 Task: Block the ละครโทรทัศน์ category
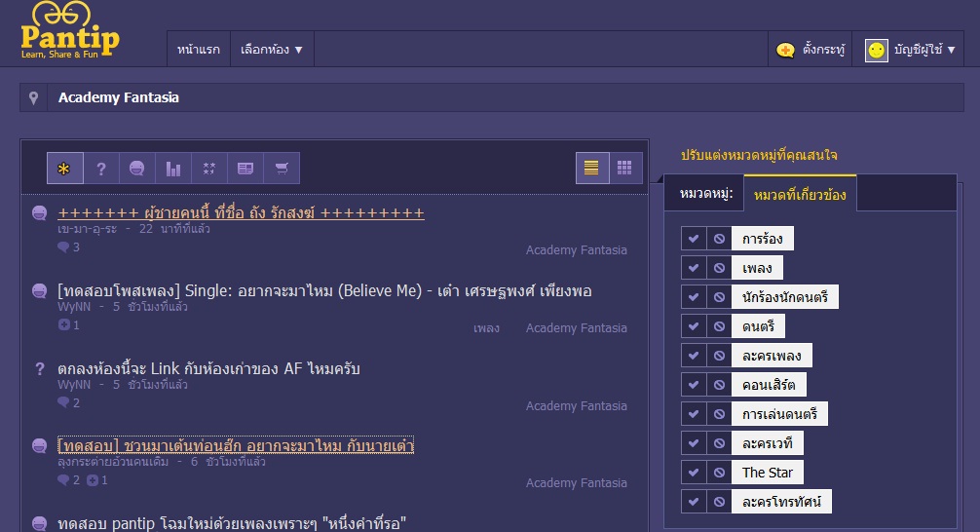click(719, 502)
